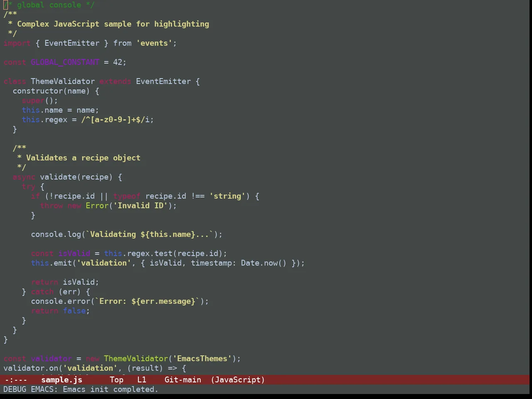
Task: Click the -:--- buffer status flags
Action: pyautogui.click(x=16, y=379)
